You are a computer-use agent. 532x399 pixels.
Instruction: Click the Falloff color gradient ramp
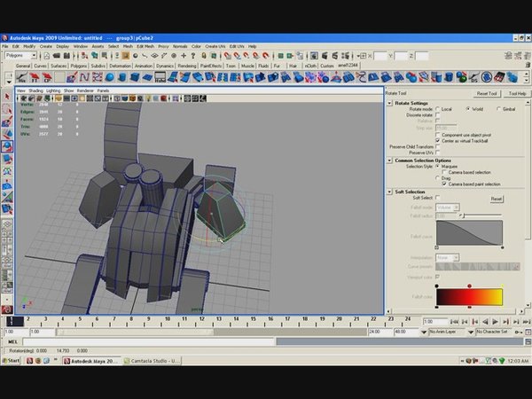coord(468,296)
